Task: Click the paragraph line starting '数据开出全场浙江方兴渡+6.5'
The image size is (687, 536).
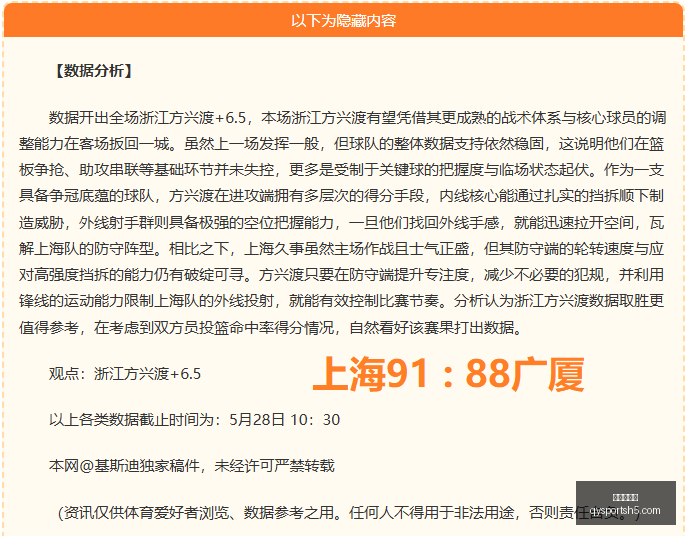Action: (358, 117)
